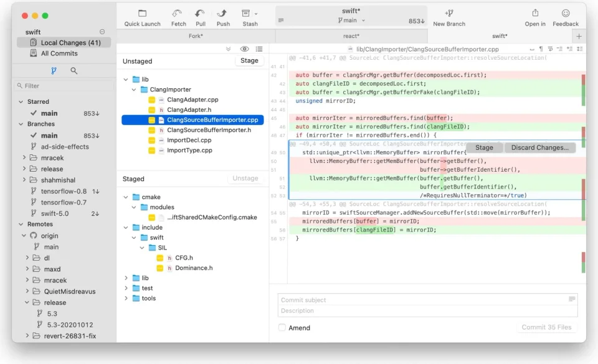Select the ad-side-effects branch
The image size is (598, 364).
64,147
